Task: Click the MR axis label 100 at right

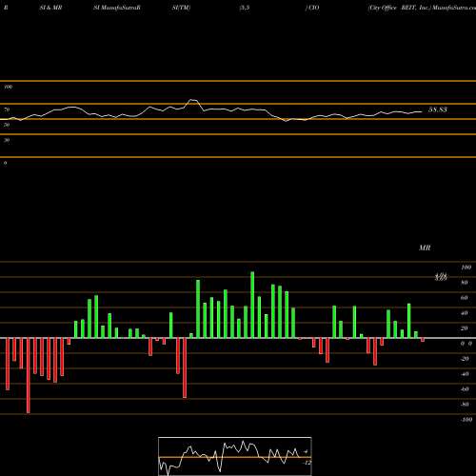Action: 466,268
